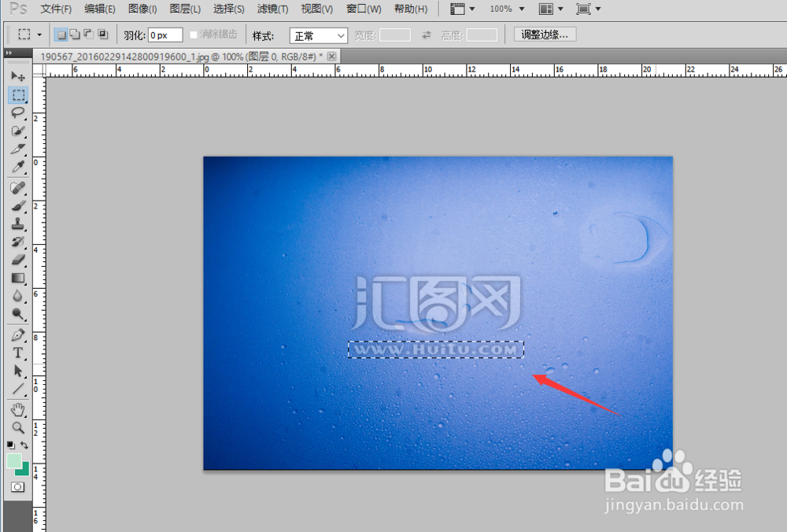The width and height of the screenshot is (787, 532).
Task: Open the 样式 style dropdown
Action: [318, 35]
